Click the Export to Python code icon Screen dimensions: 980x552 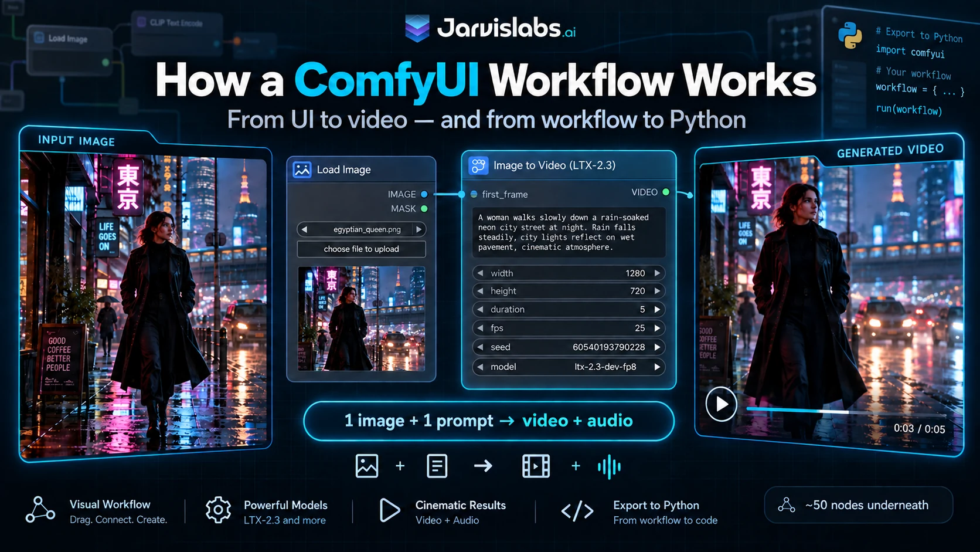pyautogui.click(x=577, y=511)
